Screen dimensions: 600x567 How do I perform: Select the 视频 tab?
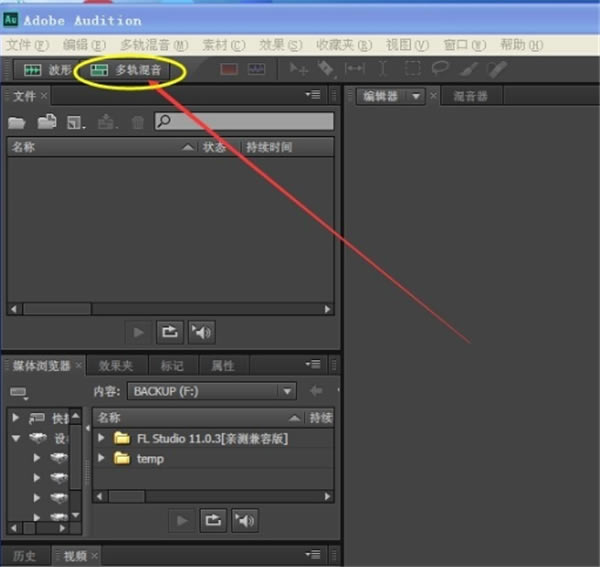(75, 556)
